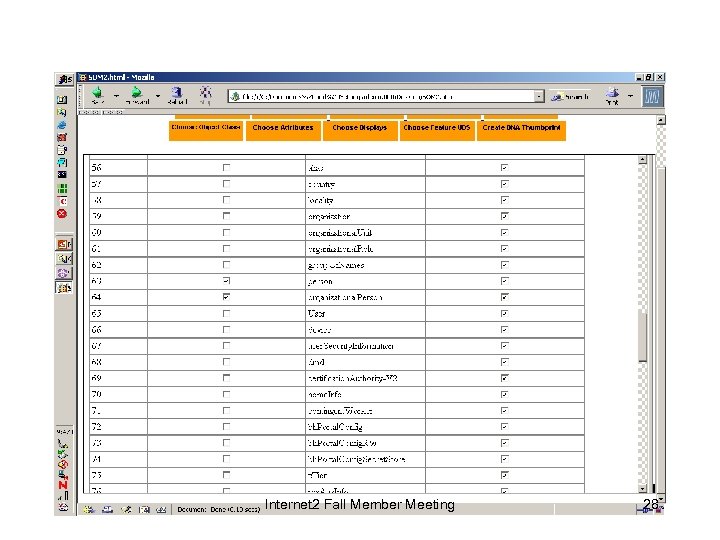Click the 'Document: Done' status text
Screen dimensions: 720x540
tap(218, 509)
